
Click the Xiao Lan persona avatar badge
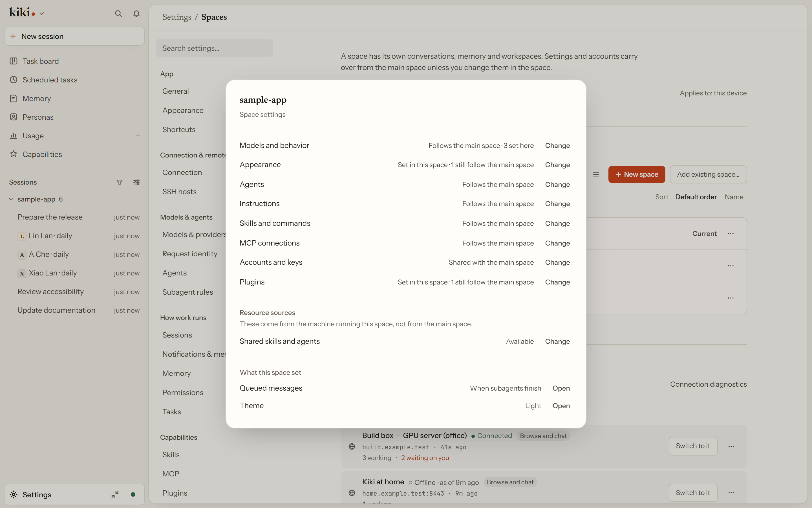click(22, 273)
